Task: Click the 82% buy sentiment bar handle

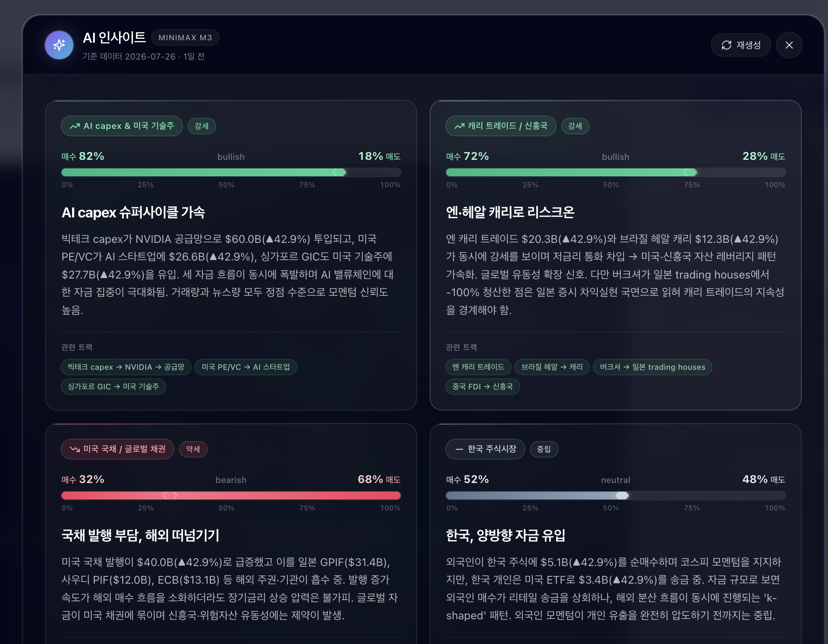Action: pyautogui.click(x=340, y=172)
